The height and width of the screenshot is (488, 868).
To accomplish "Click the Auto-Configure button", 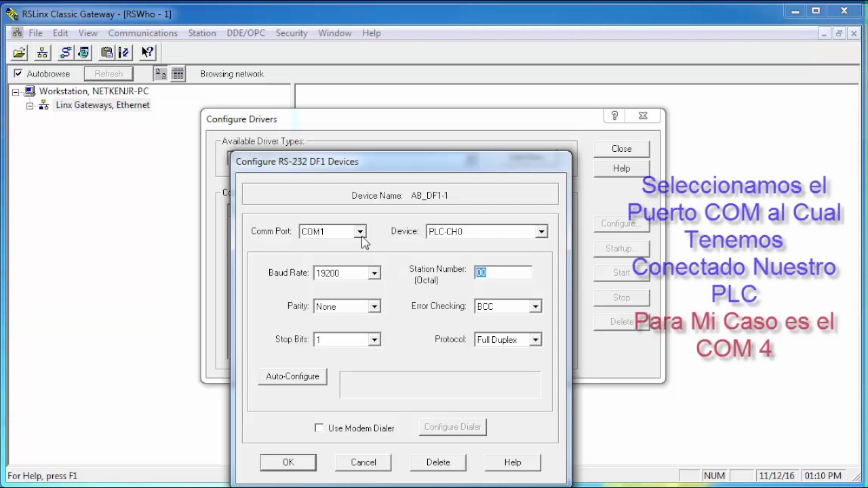I will (292, 376).
